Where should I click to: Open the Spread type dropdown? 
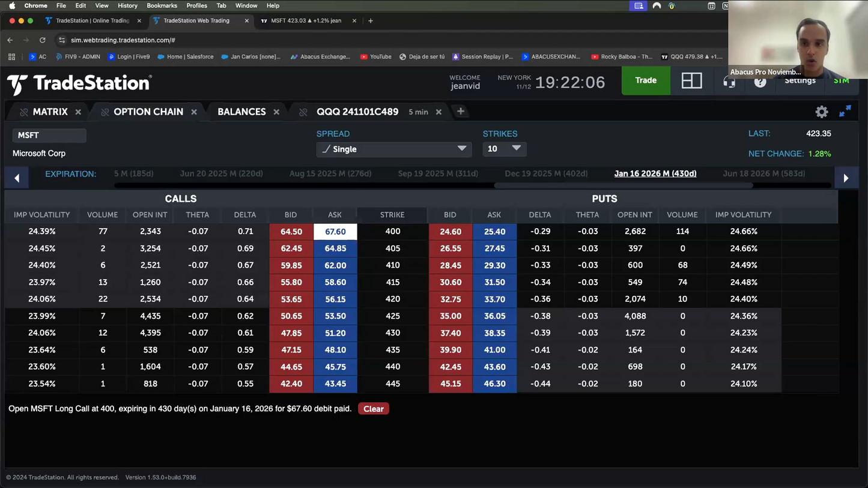(x=393, y=149)
